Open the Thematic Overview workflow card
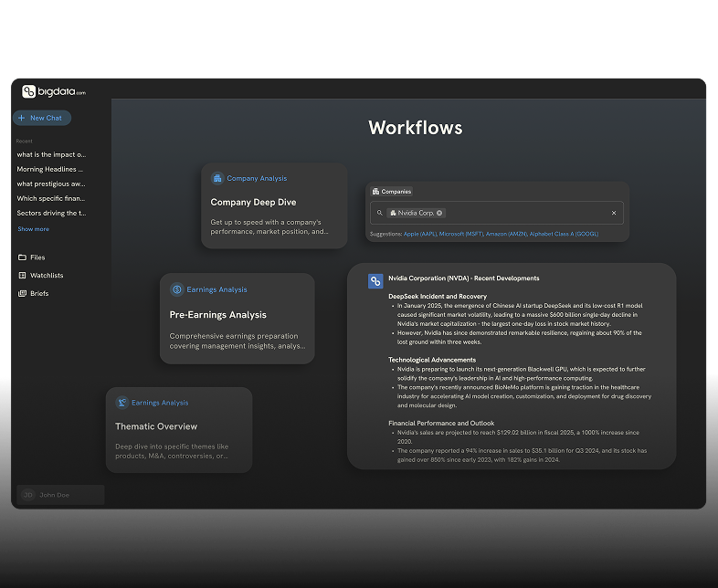 coord(179,430)
